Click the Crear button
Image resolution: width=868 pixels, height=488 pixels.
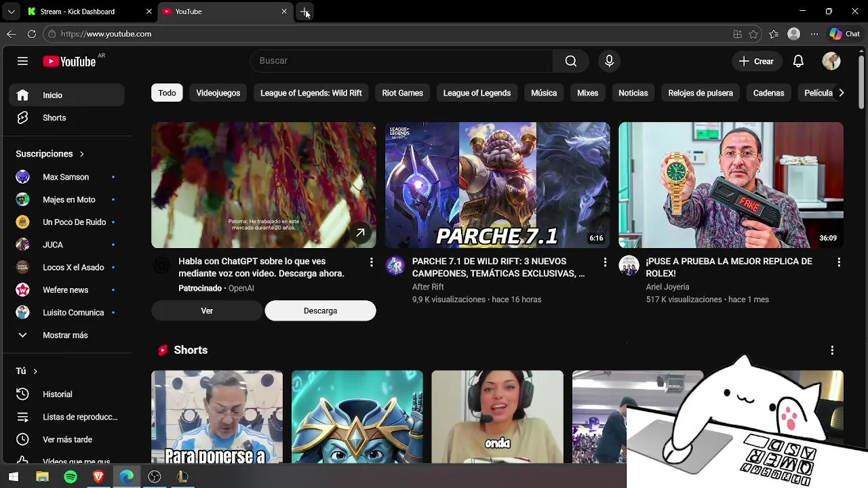tap(756, 61)
